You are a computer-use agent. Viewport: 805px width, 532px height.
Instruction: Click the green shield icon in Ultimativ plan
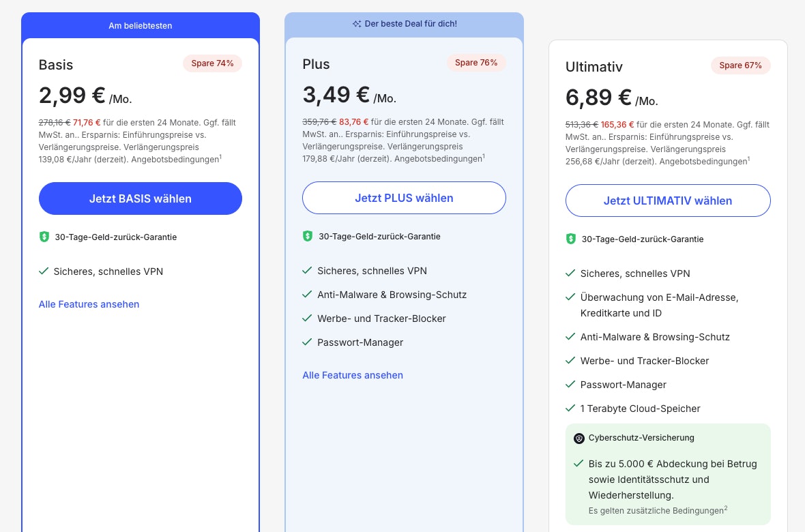[x=571, y=239]
